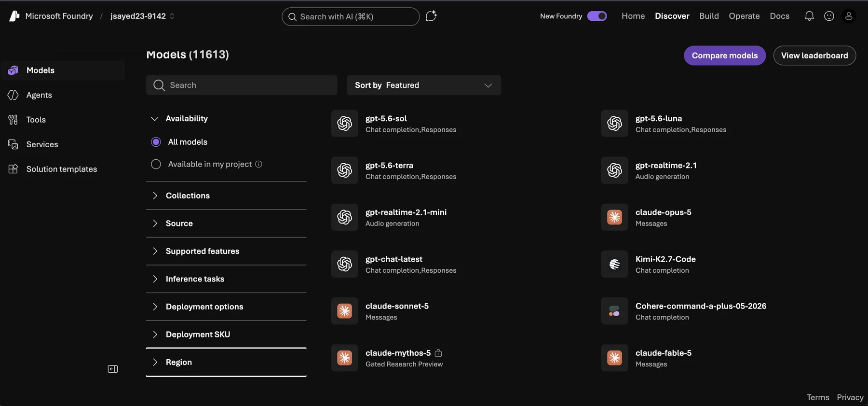The height and width of the screenshot is (406, 868).
Task: Click the feedback smiley icon
Action: click(x=829, y=16)
